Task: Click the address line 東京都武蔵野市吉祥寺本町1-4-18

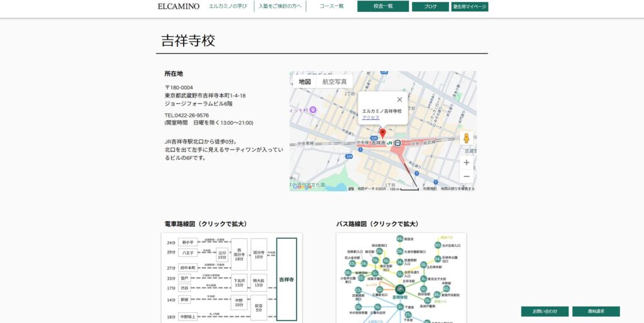Action: point(205,96)
